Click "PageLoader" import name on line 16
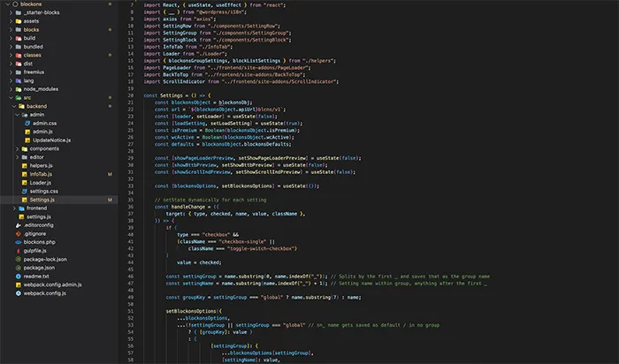Image resolution: width=619 pixels, height=364 pixels. point(177,68)
